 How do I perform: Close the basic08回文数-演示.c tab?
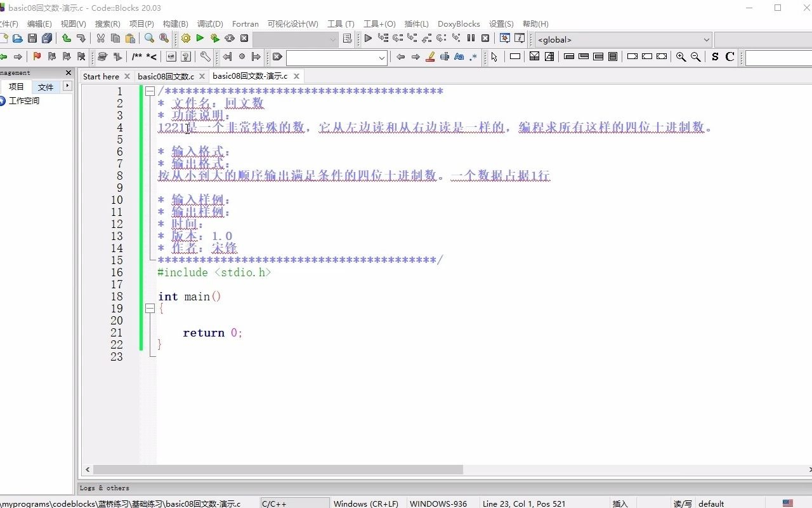[x=296, y=76]
